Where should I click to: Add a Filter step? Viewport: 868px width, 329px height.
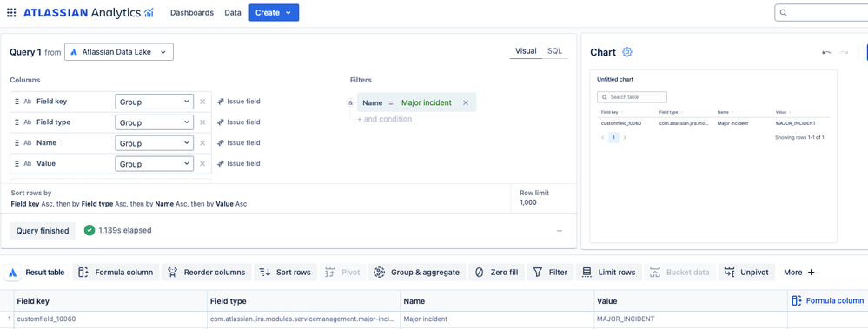(x=550, y=272)
